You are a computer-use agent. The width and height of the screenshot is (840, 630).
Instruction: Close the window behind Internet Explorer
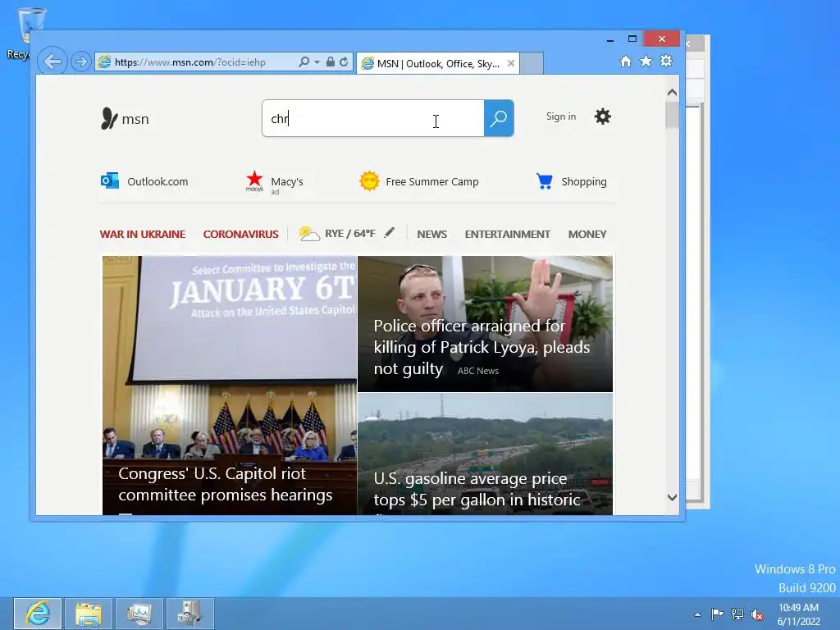pyautogui.click(x=696, y=44)
